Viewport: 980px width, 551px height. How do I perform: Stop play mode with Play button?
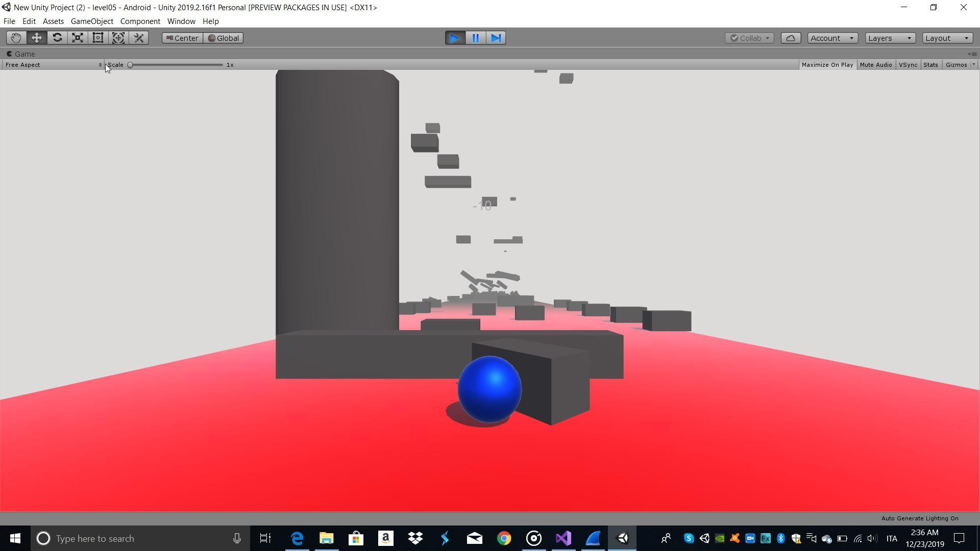pos(455,38)
